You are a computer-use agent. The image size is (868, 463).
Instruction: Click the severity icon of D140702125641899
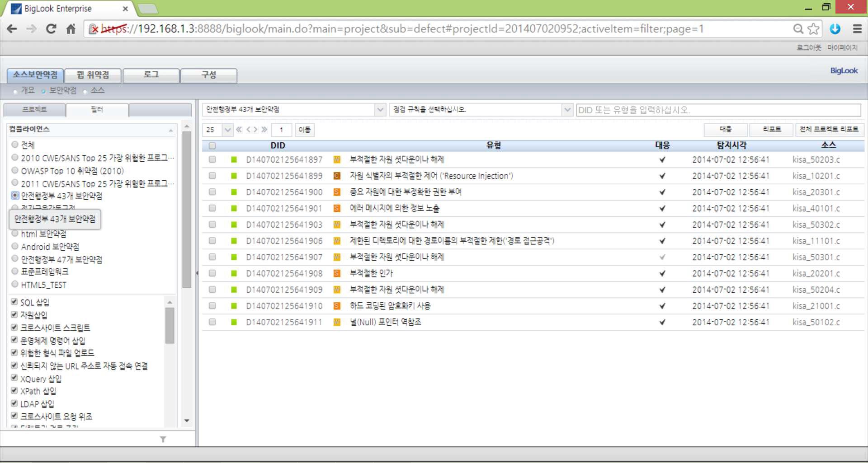coord(337,176)
